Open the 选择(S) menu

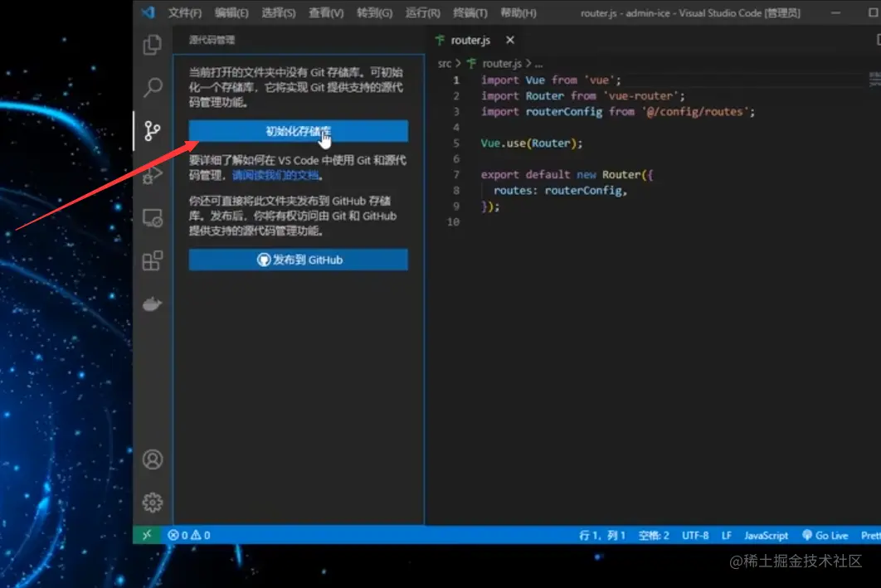click(x=278, y=13)
